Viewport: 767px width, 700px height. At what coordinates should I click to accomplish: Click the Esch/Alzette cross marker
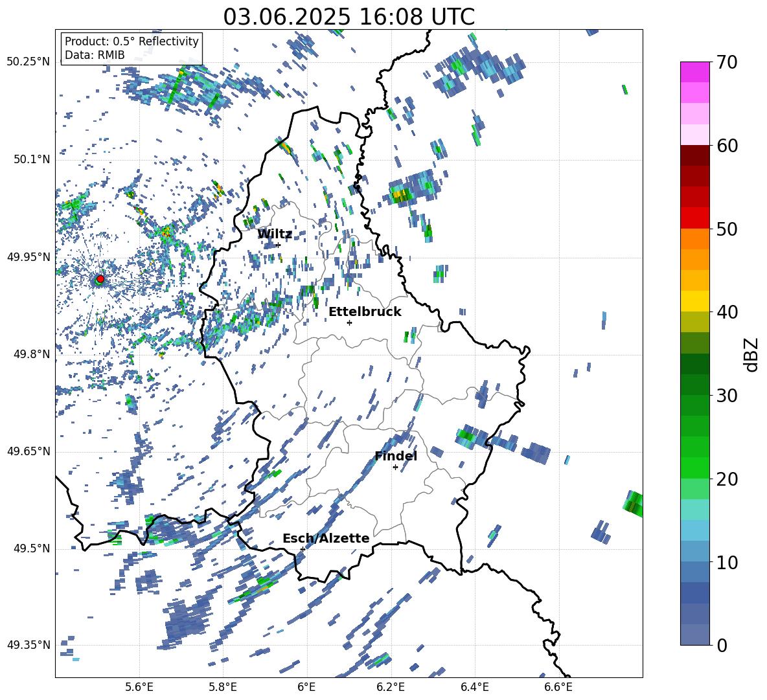(x=303, y=549)
